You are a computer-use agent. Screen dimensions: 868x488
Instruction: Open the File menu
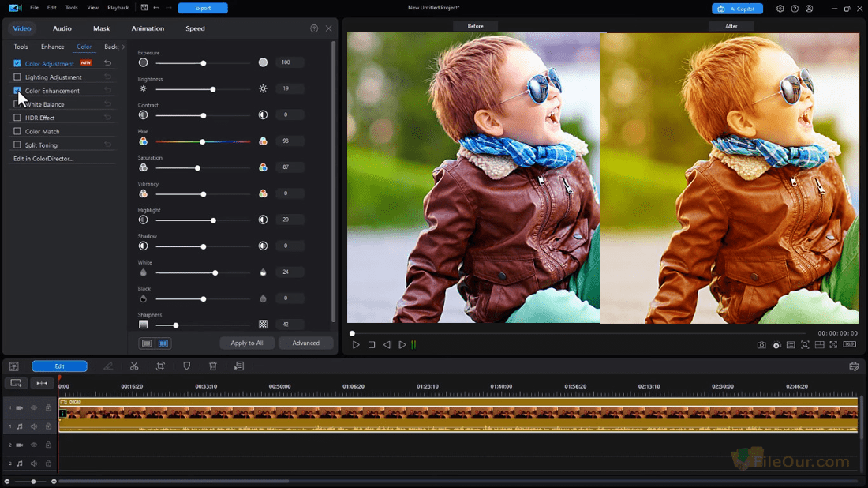[x=34, y=8]
